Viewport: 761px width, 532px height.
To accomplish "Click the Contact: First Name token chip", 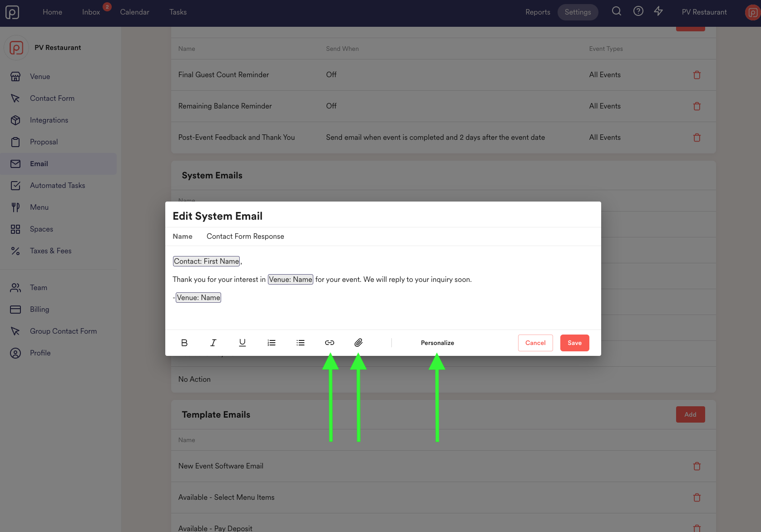I will point(206,261).
